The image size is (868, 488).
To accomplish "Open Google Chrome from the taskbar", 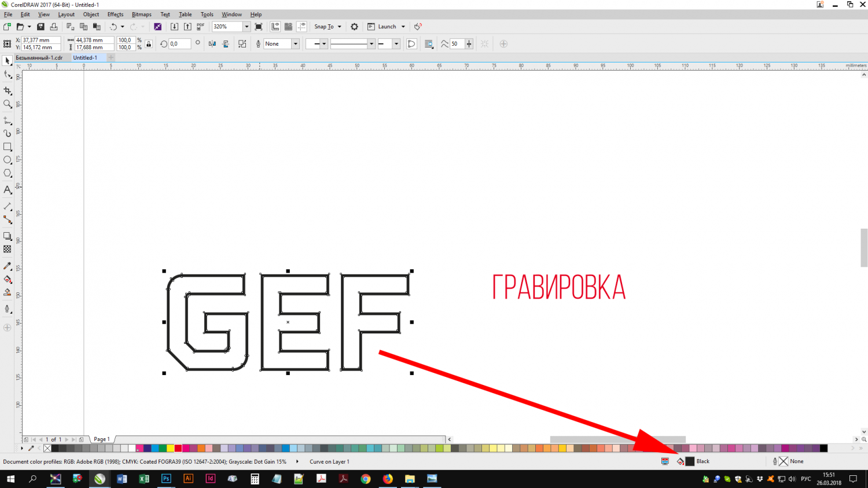I will click(x=365, y=479).
